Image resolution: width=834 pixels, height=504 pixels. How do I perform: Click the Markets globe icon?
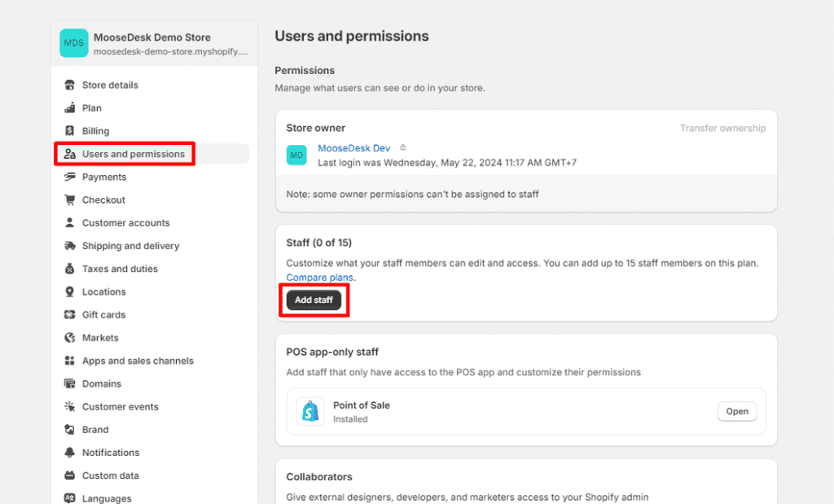(70, 338)
